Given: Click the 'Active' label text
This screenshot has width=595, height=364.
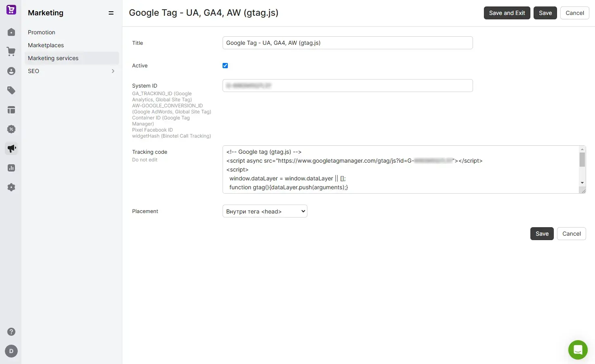Looking at the screenshot, I should [x=140, y=66].
